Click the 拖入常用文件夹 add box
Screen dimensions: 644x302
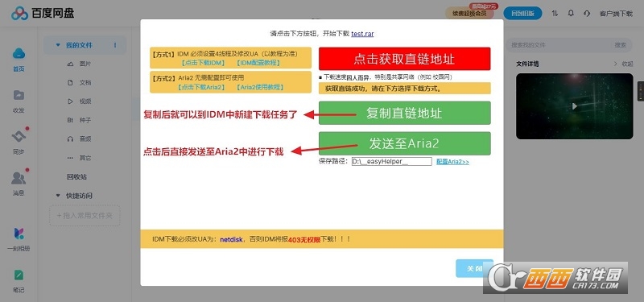click(x=85, y=216)
